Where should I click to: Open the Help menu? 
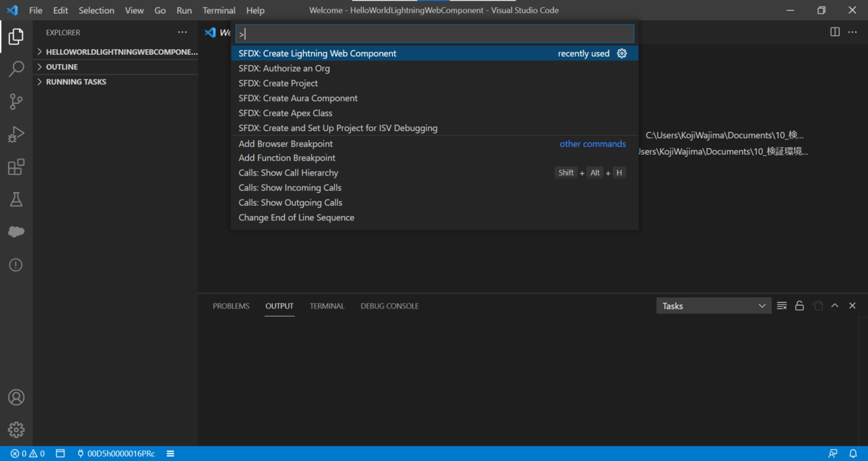pos(255,10)
